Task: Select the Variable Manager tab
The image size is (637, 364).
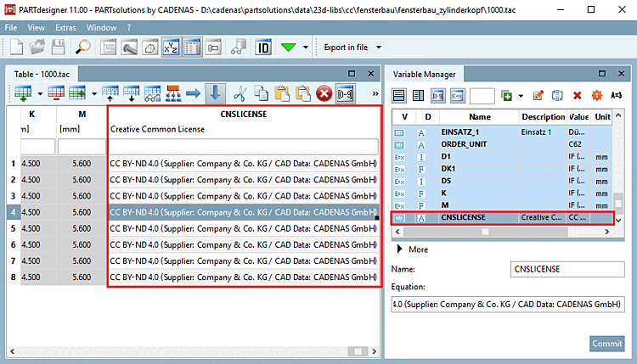Action: click(x=424, y=75)
